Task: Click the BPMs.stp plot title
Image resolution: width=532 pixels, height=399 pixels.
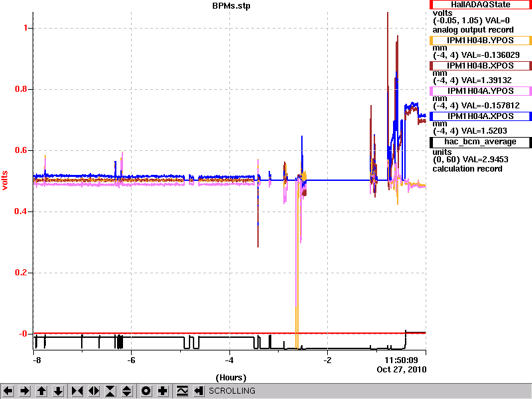Action: (x=231, y=6)
